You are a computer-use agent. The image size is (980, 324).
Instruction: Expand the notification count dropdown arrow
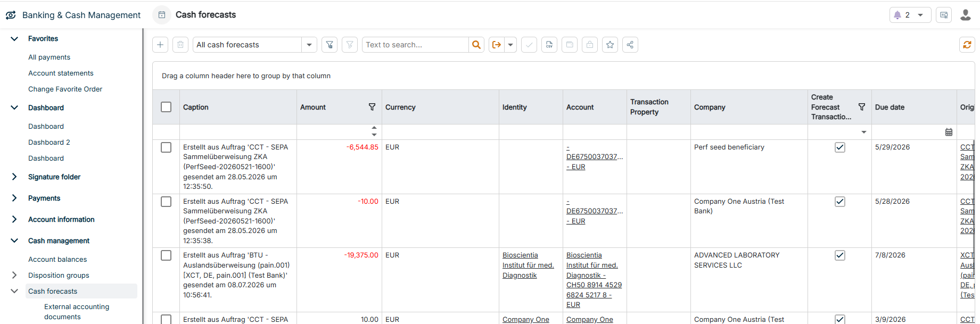(920, 15)
